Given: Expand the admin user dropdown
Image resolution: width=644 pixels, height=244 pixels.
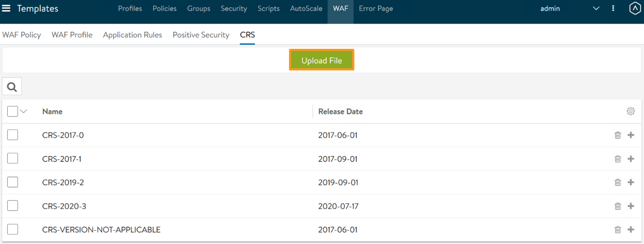Looking at the screenshot, I should click(596, 8).
